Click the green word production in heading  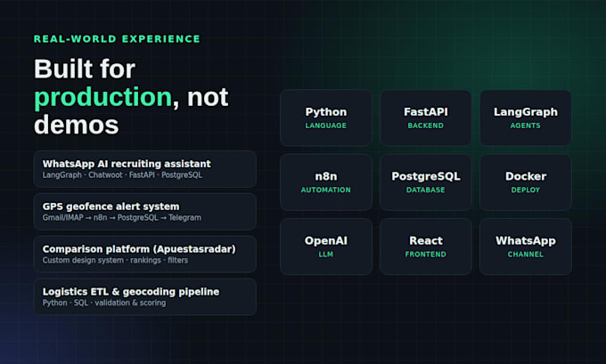[102, 97]
